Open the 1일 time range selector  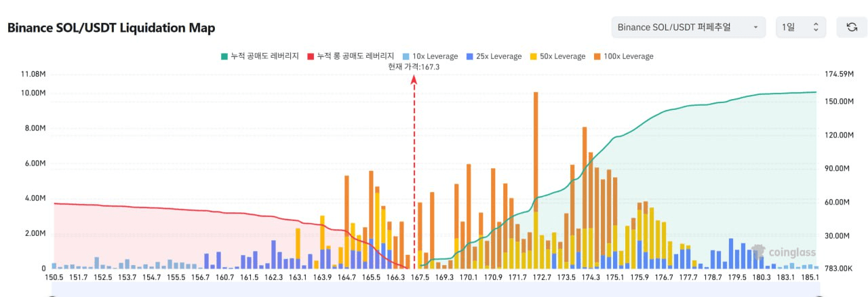click(x=801, y=27)
